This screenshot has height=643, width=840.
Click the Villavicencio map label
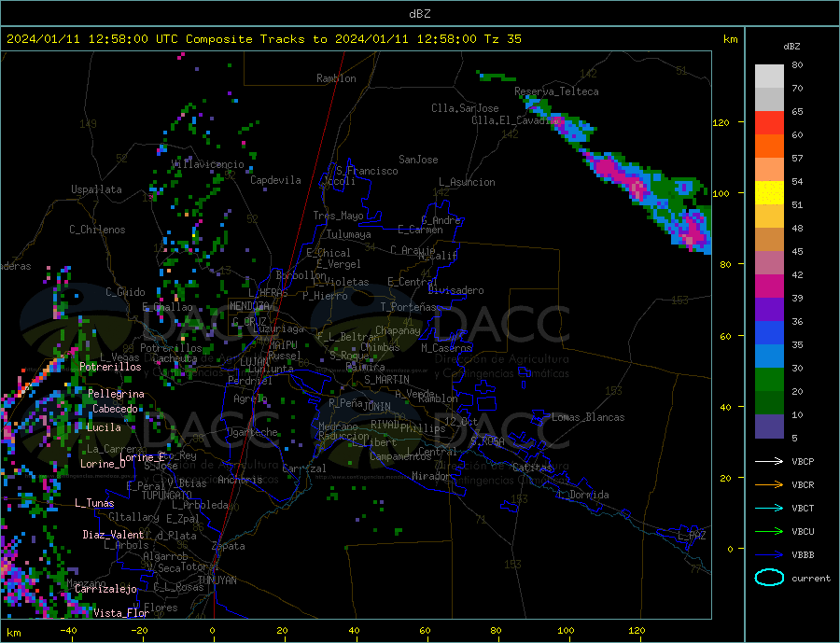pos(208,164)
